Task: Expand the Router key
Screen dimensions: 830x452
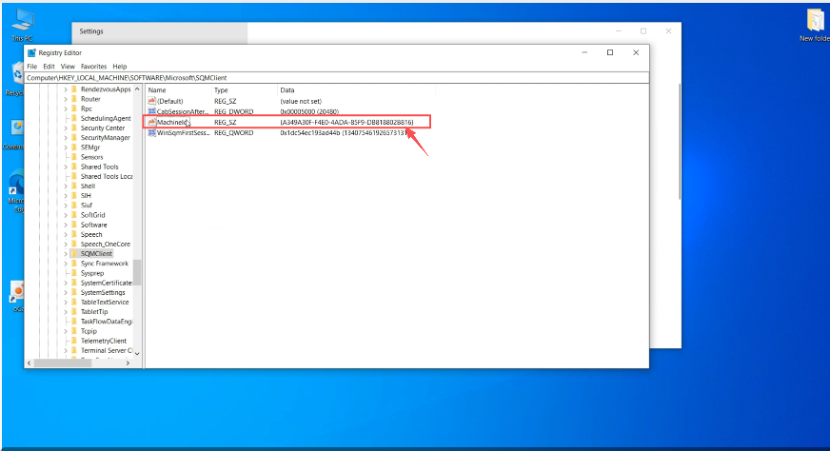Action: 66,99
